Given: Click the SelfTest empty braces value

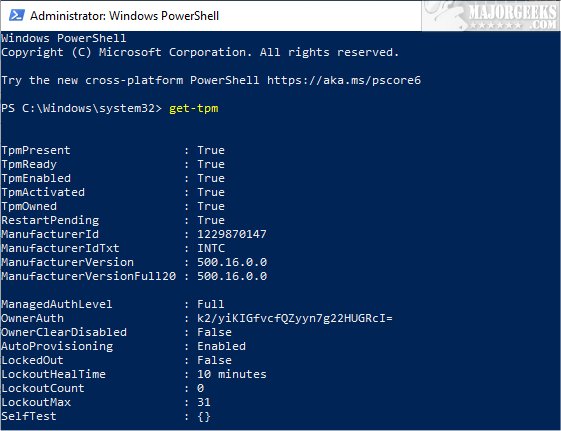Looking at the screenshot, I should pyautogui.click(x=204, y=416).
